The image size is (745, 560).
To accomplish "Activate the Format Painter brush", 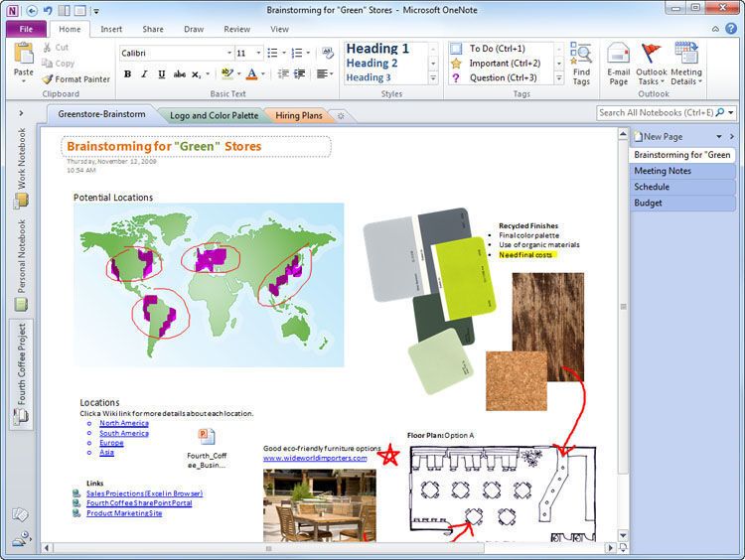I will click(76, 78).
